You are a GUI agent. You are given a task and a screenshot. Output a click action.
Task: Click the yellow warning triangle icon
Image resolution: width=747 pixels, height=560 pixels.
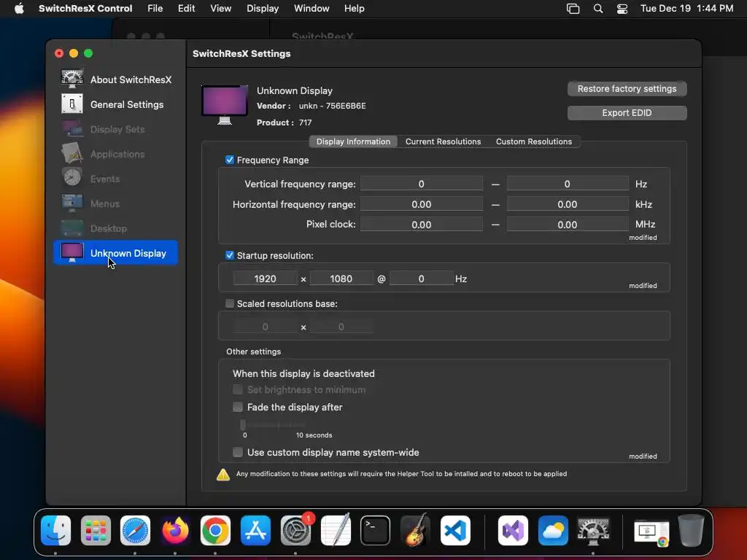223,474
